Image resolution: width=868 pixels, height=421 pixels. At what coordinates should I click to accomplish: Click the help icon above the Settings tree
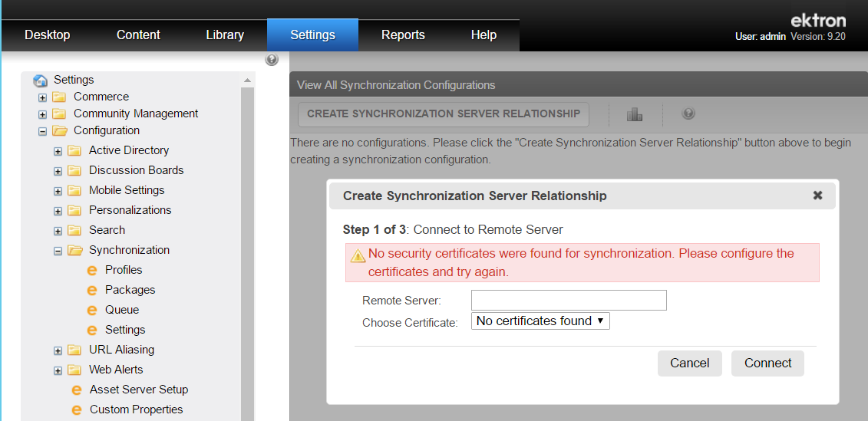point(271,60)
